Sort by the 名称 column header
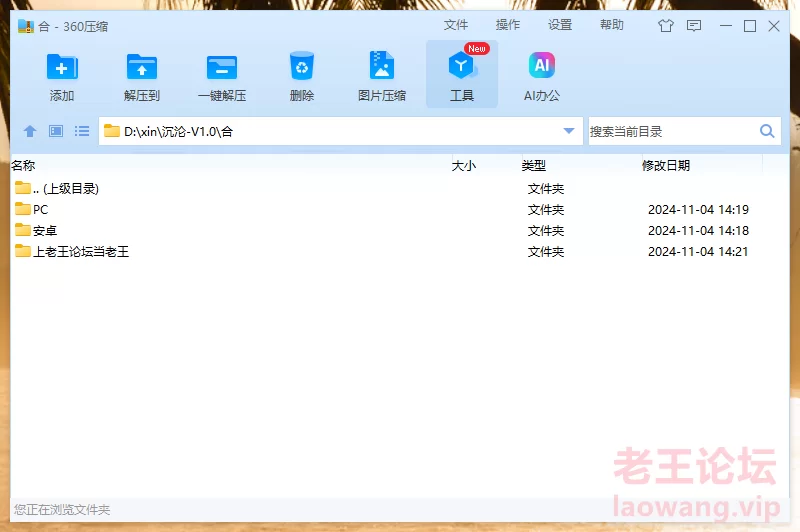This screenshot has width=800, height=532. tap(23, 165)
